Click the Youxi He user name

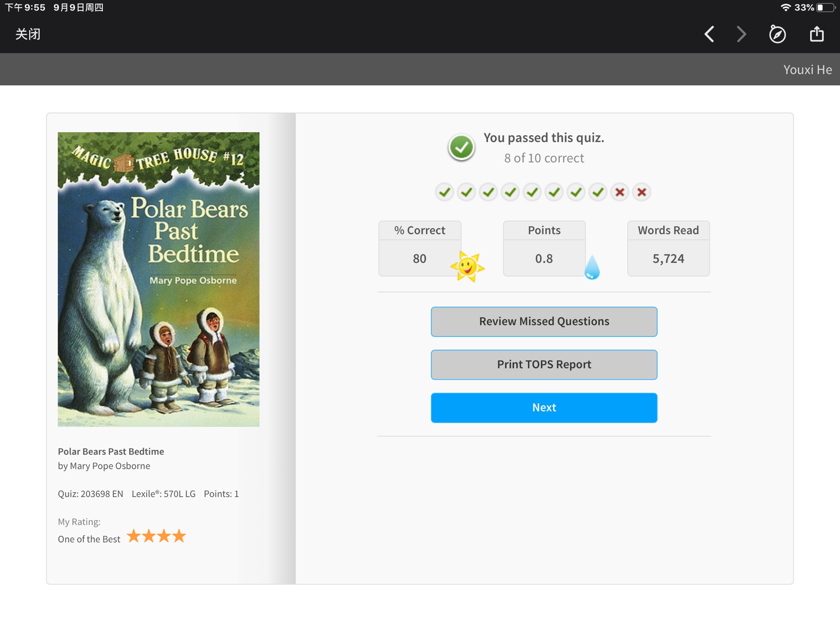(808, 70)
